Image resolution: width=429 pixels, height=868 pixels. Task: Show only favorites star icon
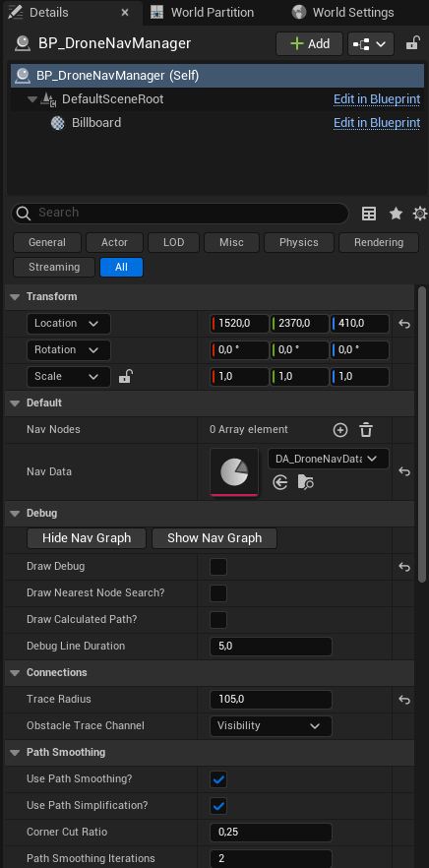[396, 214]
